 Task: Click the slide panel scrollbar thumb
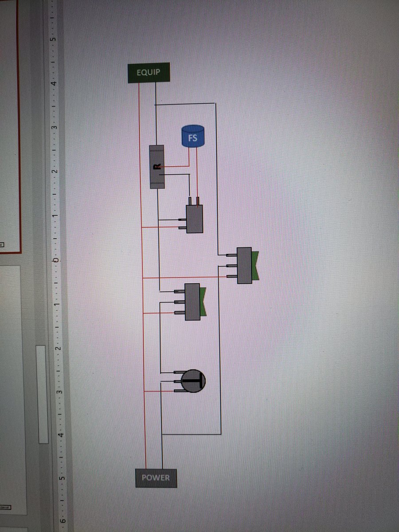[42, 394]
